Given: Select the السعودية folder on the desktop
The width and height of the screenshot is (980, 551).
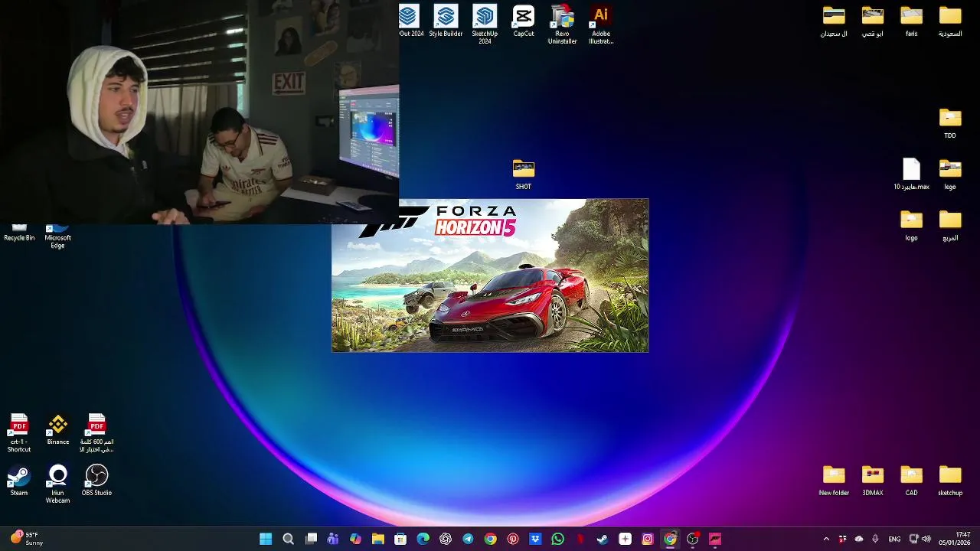Looking at the screenshot, I should click(x=950, y=21).
